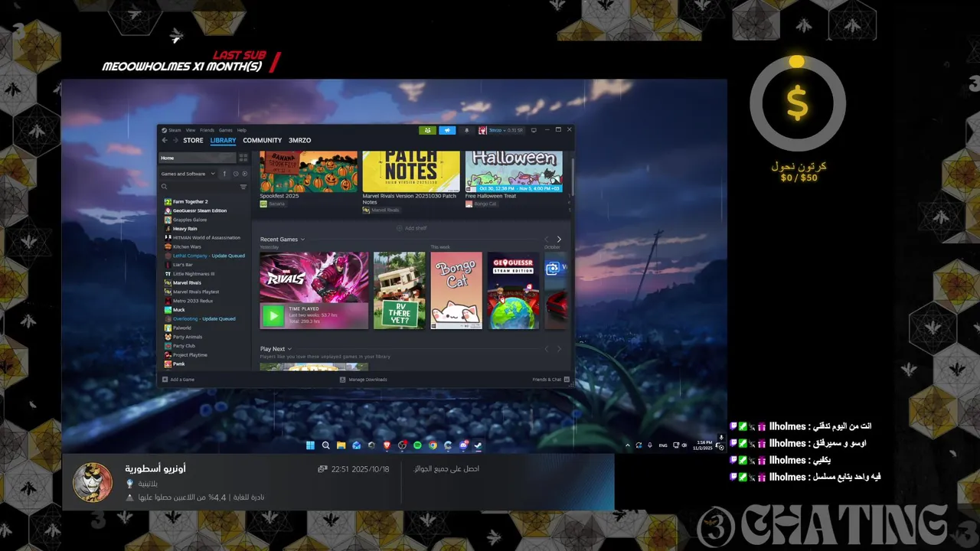
Task: Open the Free Halloween Treat news card
Action: coord(514,171)
